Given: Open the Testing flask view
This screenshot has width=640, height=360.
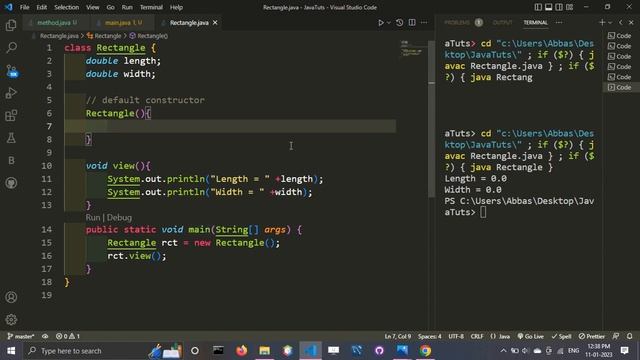Looking at the screenshot, I should [11, 138].
